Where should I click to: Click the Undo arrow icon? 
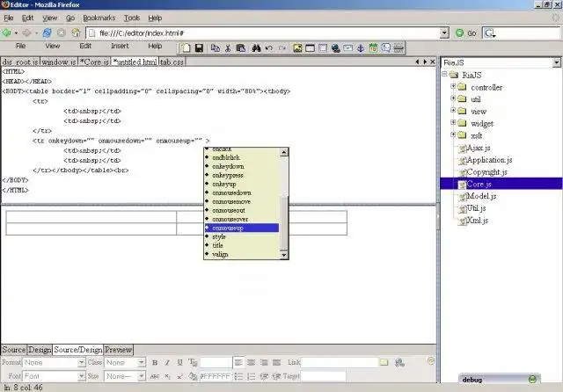click(x=268, y=47)
